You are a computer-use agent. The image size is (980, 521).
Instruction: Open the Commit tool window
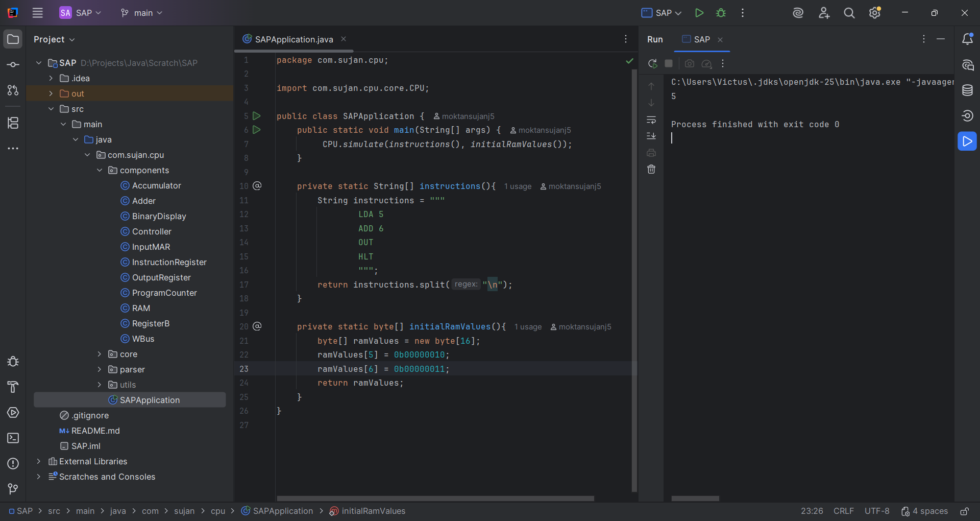[13, 65]
